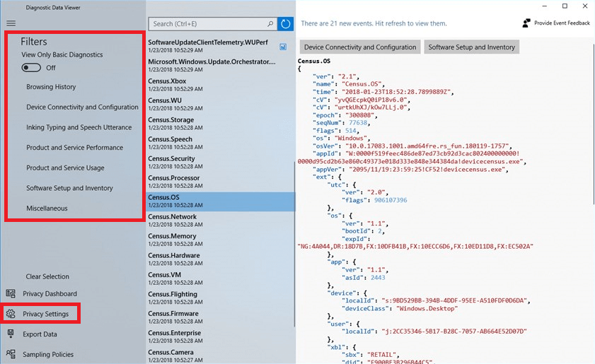The height and width of the screenshot is (364, 595).
Task: Select the Census.Enterprise event
Action: [220, 336]
